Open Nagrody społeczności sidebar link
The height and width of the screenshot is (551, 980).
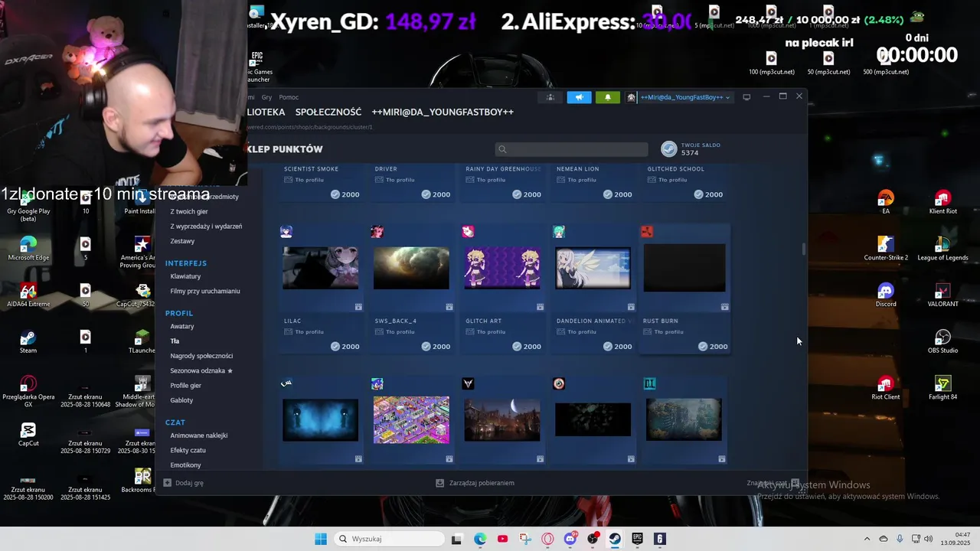(x=201, y=356)
